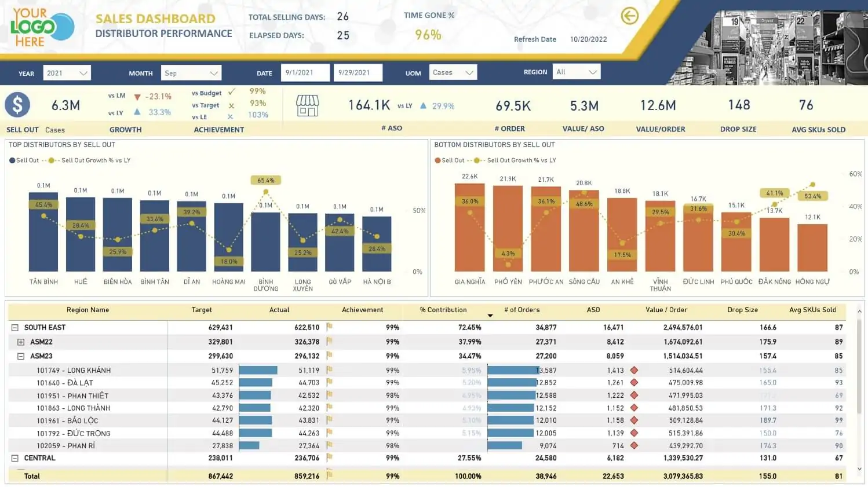868x487 pixels.
Task: Sort by Region Name column header
Action: point(87,310)
